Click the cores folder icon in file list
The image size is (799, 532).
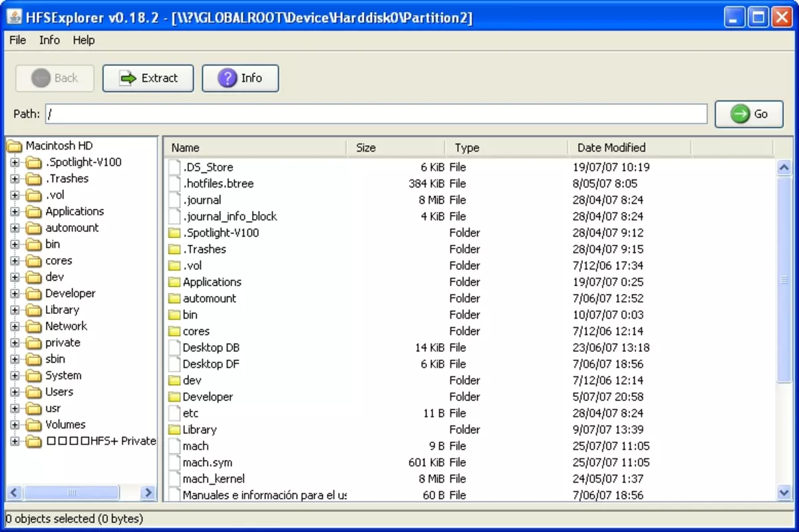pyautogui.click(x=174, y=331)
